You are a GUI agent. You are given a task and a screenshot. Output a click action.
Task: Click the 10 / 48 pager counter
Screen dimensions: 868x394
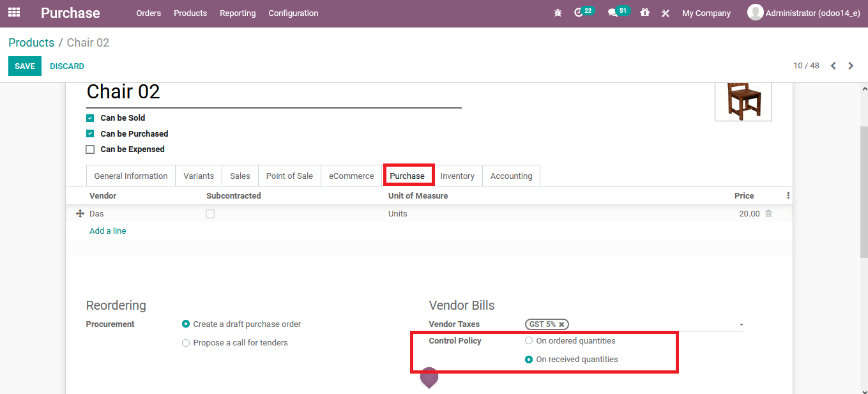(806, 66)
